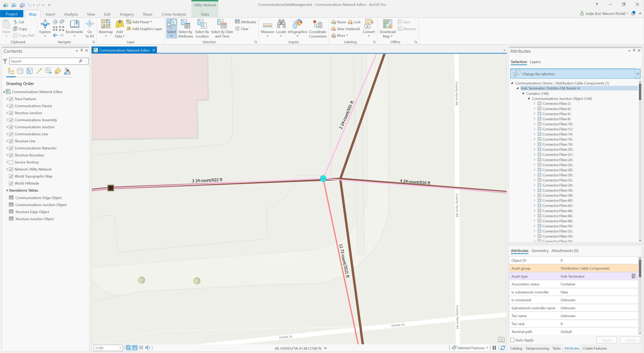Select the Tier rank value 0
The height and width of the screenshot is (353, 644).
(x=561, y=324)
